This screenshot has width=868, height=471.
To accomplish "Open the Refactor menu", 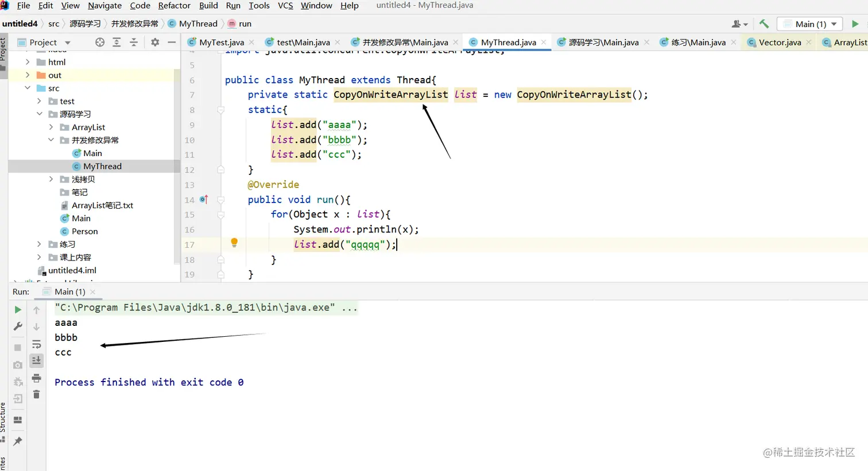I will pos(174,5).
